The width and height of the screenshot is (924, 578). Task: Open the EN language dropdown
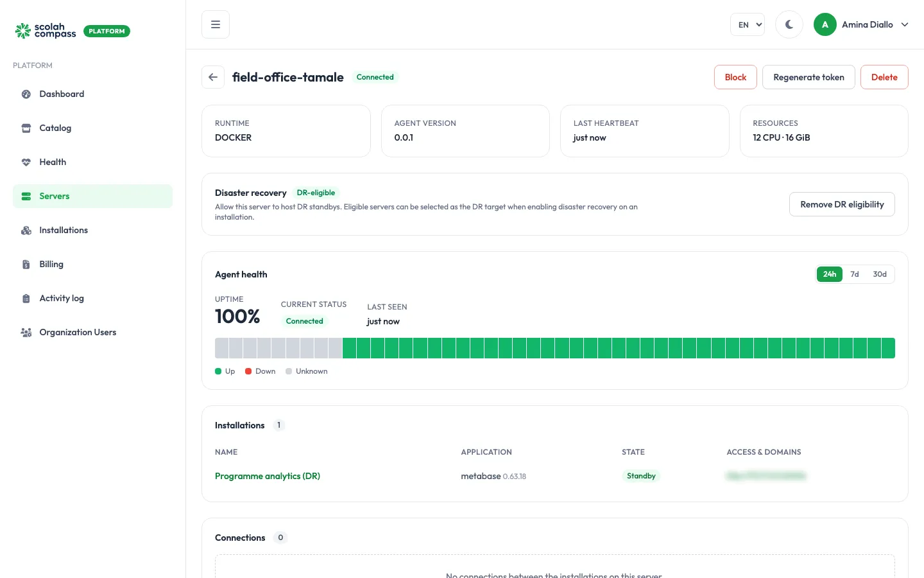748,24
